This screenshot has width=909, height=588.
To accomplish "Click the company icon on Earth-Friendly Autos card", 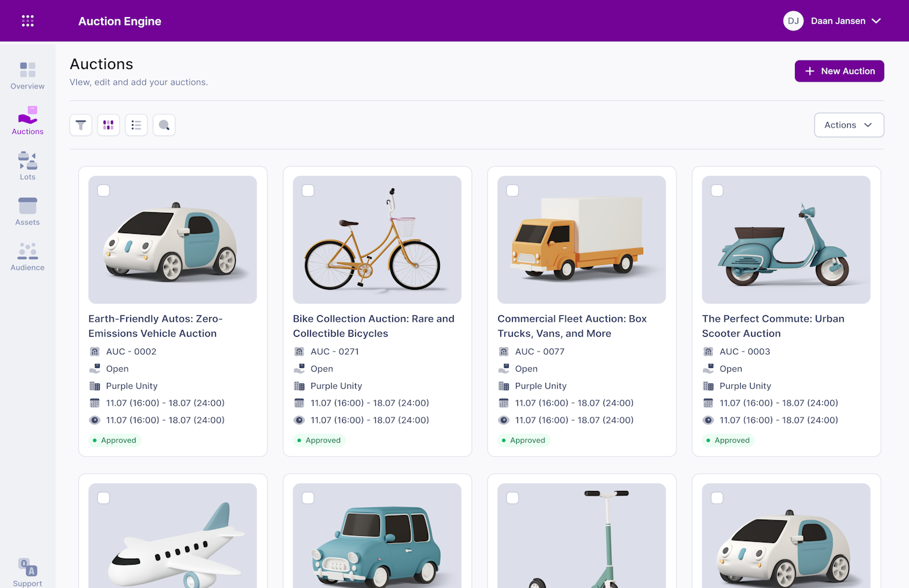I will [x=94, y=386].
